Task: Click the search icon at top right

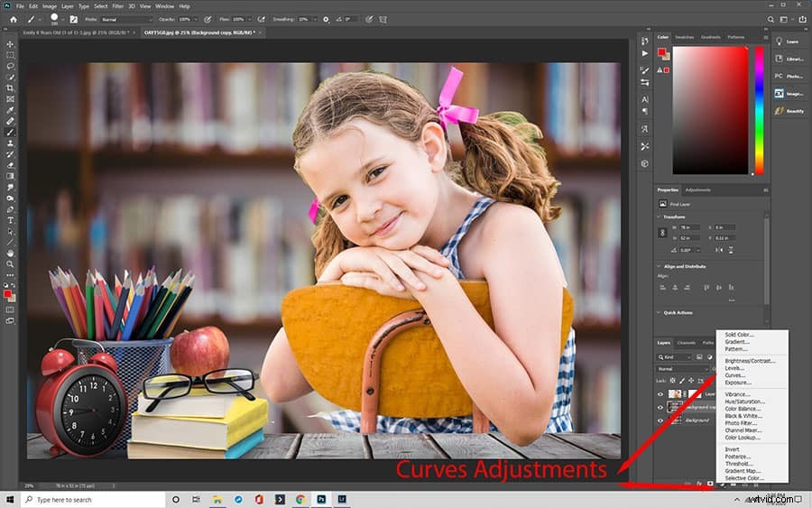Action: (770, 19)
